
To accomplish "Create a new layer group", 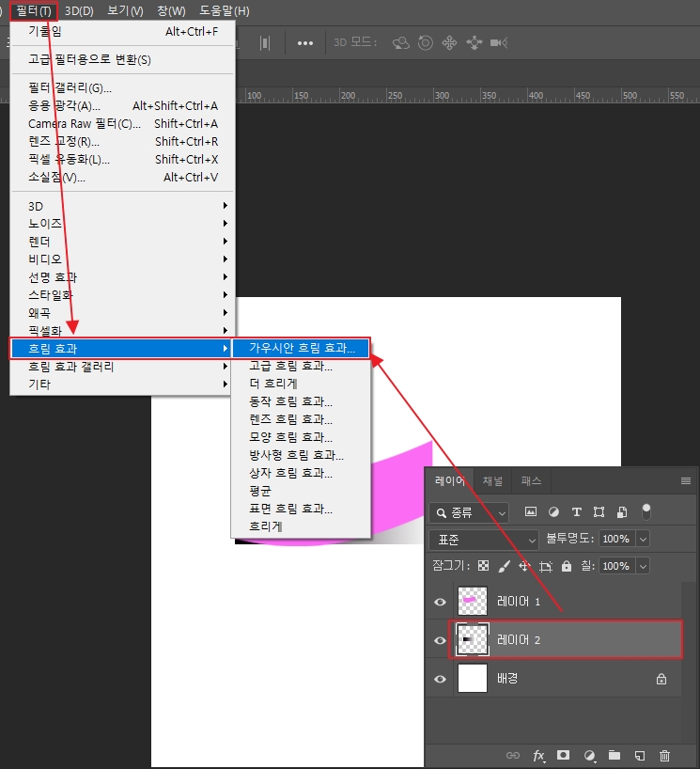I will pyautogui.click(x=614, y=755).
